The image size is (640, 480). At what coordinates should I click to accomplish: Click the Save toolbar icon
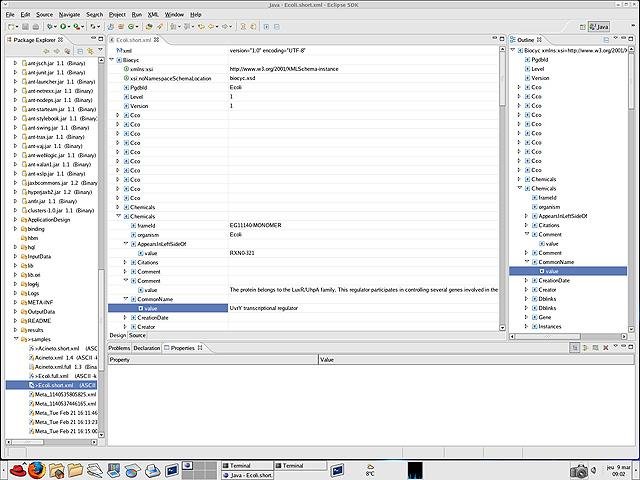click(25, 27)
